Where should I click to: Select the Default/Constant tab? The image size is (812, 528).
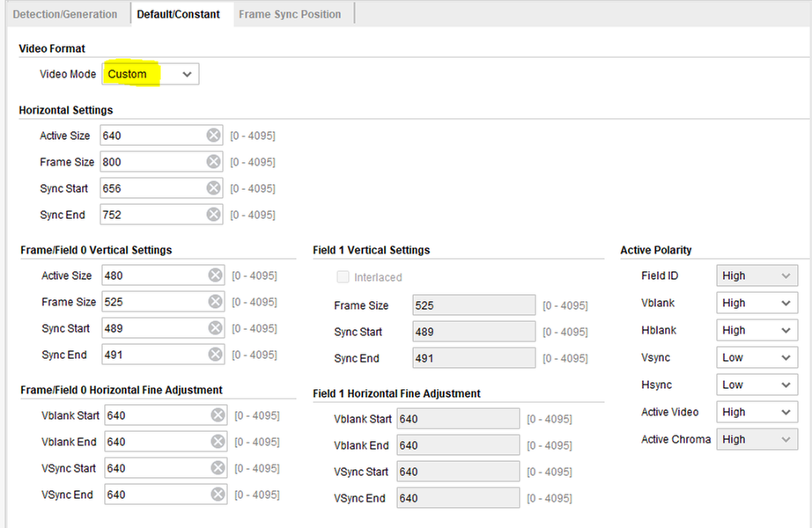coord(178,14)
